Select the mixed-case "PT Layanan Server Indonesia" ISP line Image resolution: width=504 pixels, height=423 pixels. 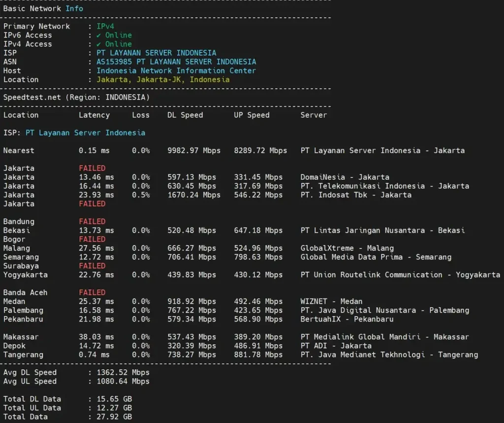coord(86,133)
